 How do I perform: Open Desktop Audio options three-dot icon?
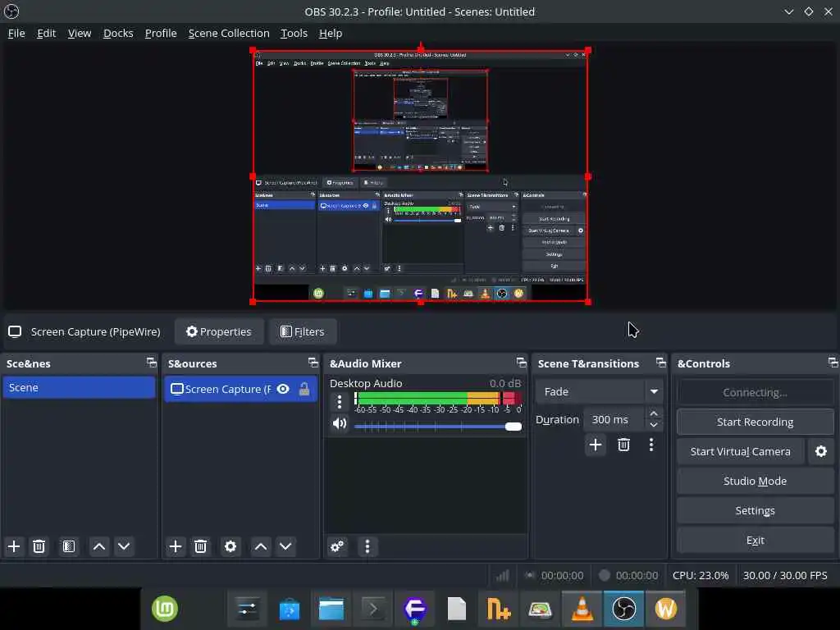click(x=339, y=402)
